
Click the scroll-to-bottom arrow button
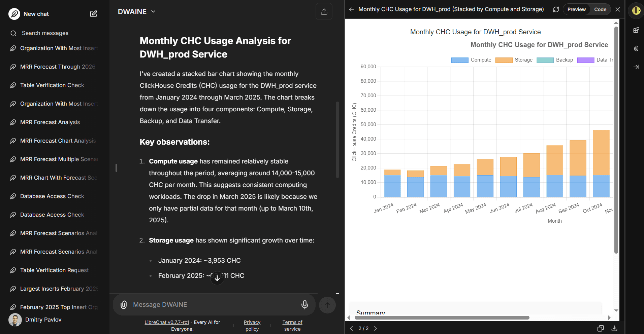217,278
